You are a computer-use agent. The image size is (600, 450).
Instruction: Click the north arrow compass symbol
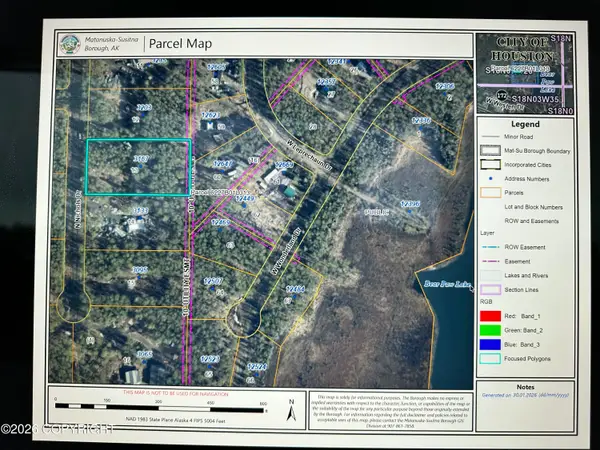[290, 409]
